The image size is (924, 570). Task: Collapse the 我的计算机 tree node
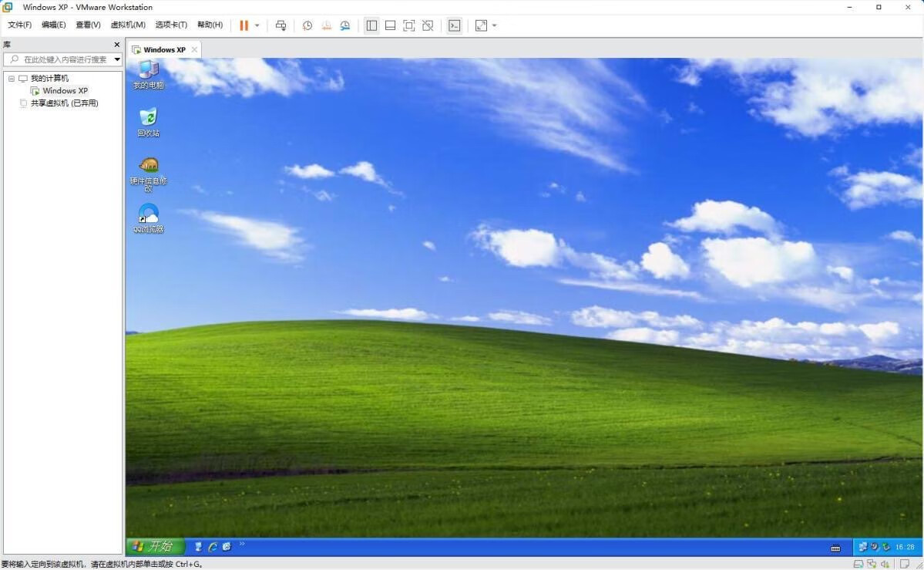pyautogui.click(x=12, y=79)
